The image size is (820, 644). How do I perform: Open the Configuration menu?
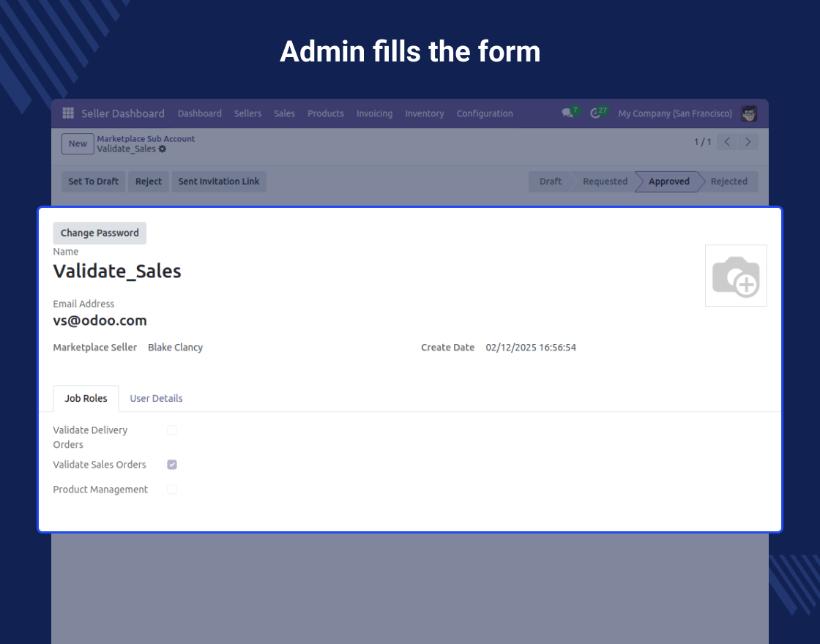tap(485, 113)
